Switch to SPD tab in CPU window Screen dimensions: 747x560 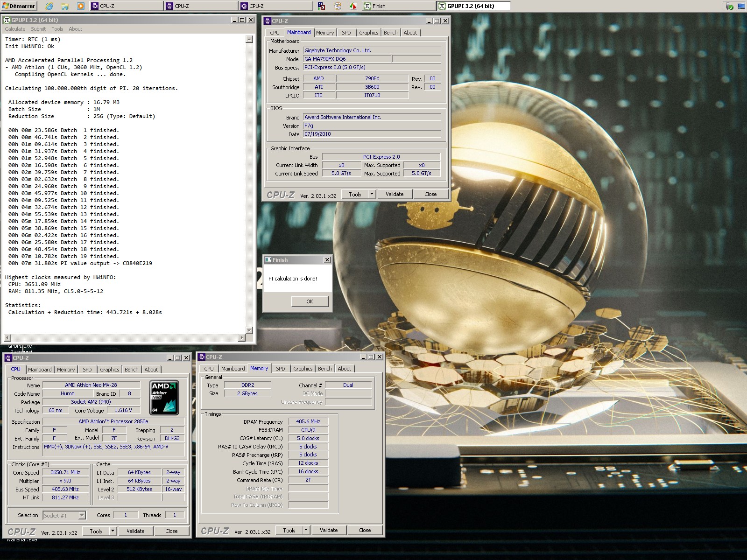[87, 370]
